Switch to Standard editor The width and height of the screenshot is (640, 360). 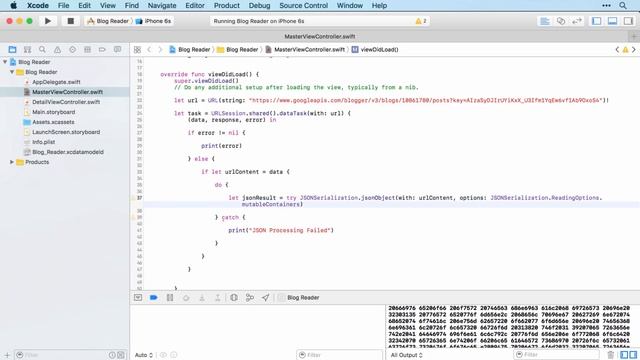[x=545, y=21]
